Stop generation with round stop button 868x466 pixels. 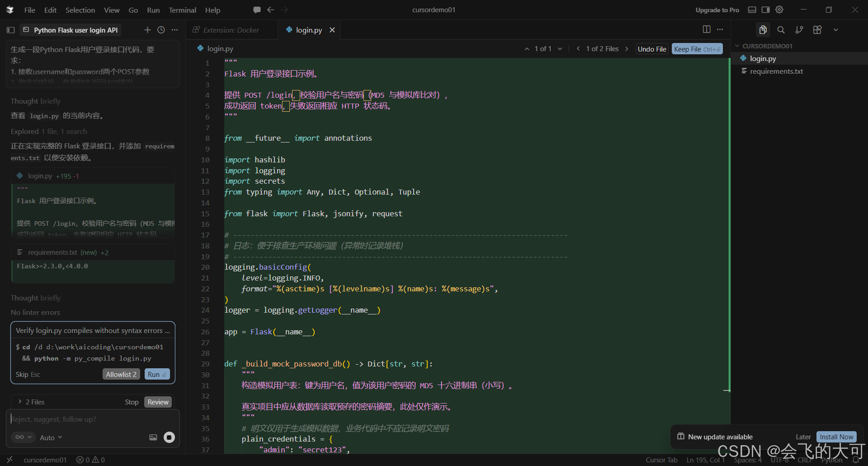[x=169, y=437]
